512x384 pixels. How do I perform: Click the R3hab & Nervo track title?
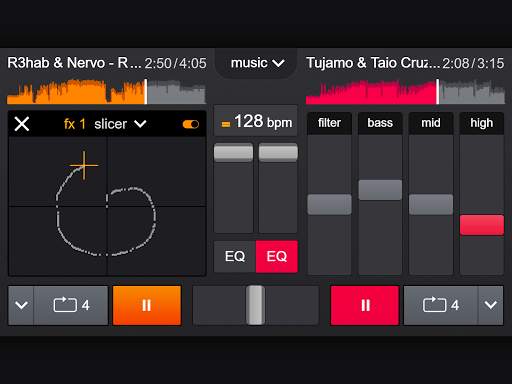point(74,63)
